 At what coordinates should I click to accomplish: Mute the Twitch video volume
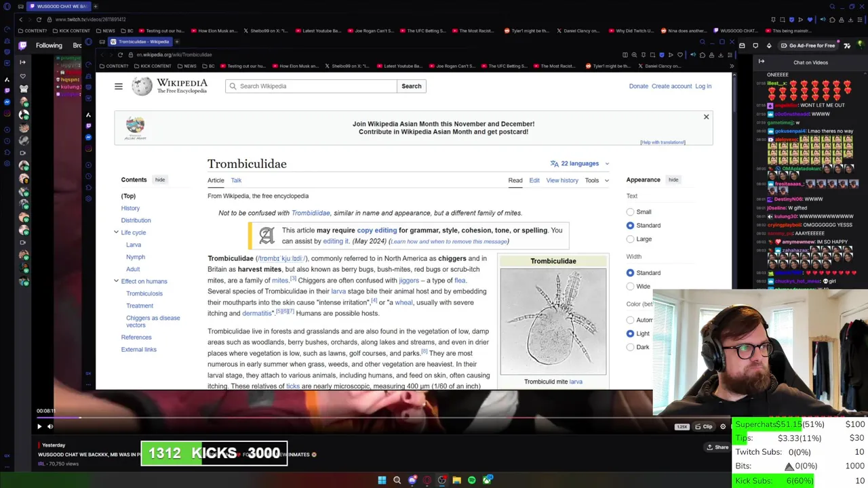click(50, 426)
